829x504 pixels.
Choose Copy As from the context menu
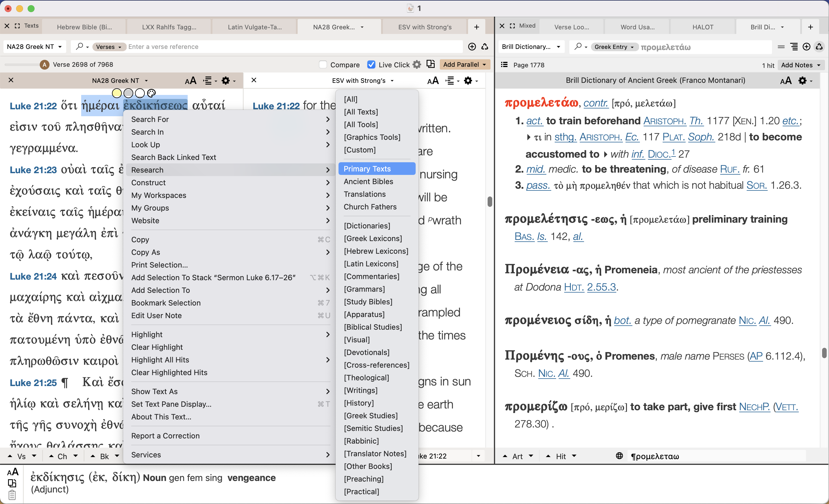146,252
